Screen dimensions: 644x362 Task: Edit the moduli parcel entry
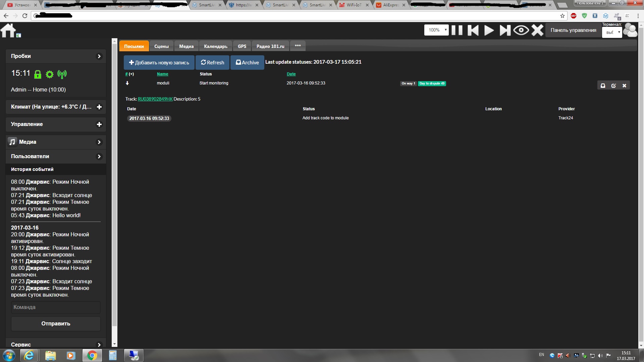pos(613,86)
